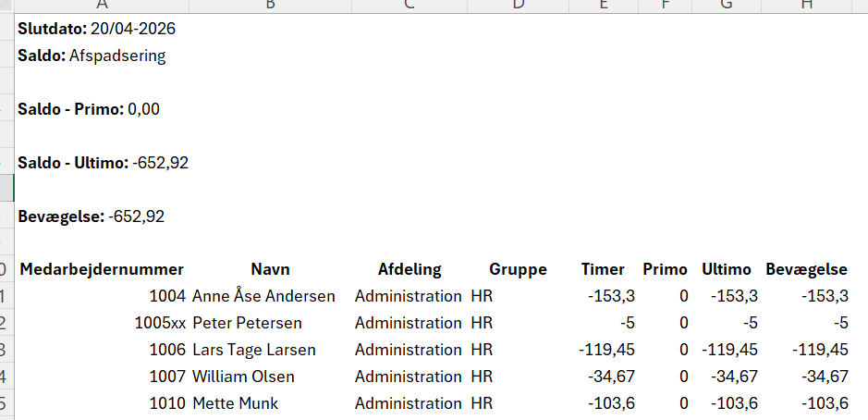Click the Slutdato 20/04-2026 cell
This screenshot has height=420, width=868.
97,29
